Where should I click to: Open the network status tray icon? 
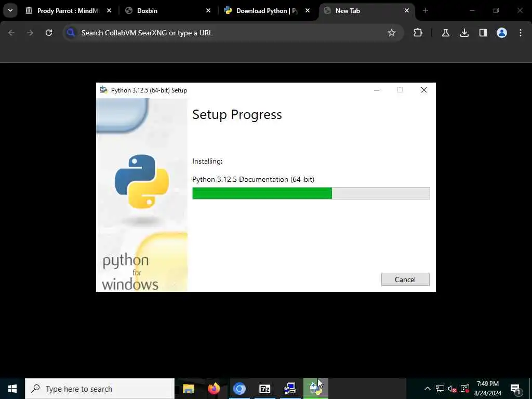point(440,389)
